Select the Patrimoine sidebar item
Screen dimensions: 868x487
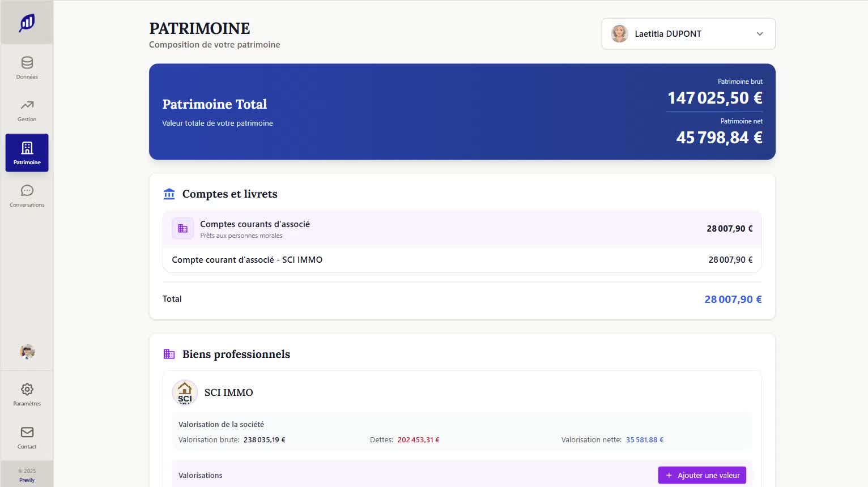coord(27,153)
